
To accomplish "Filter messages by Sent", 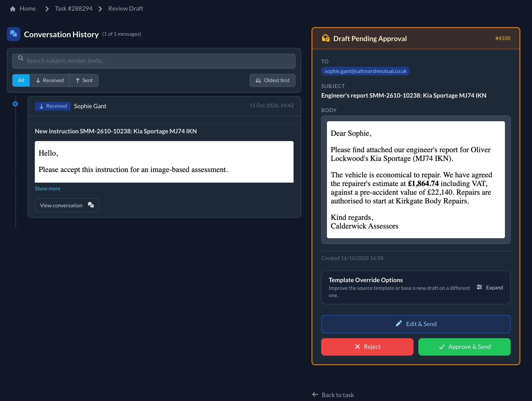I will [84, 80].
